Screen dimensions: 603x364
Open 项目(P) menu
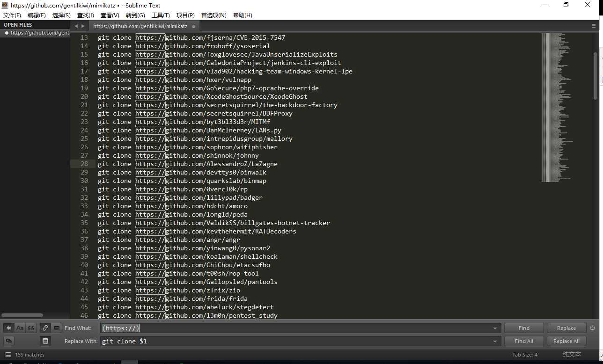pyautogui.click(x=185, y=15)
